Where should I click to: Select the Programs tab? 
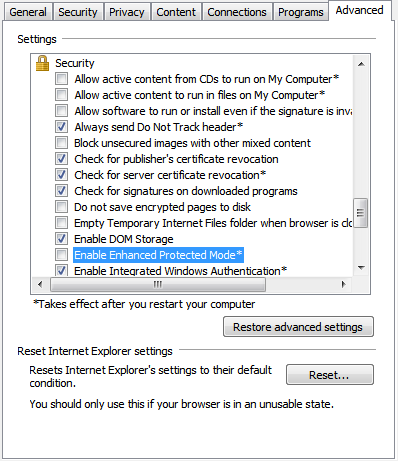(x=301, y=12)
